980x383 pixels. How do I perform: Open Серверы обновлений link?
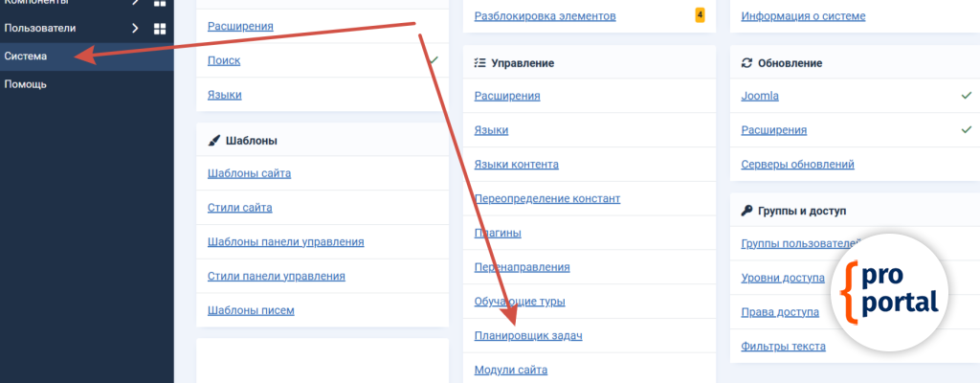tap(797, 164)
